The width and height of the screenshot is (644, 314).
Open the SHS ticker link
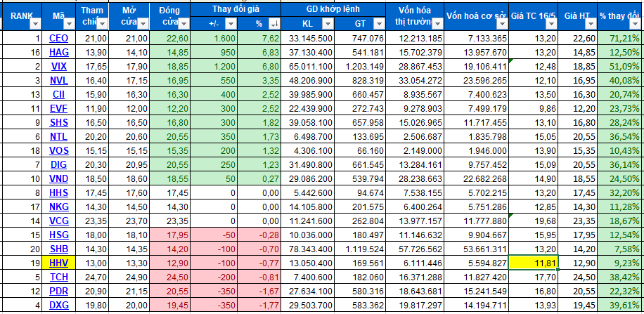point(59,123)
